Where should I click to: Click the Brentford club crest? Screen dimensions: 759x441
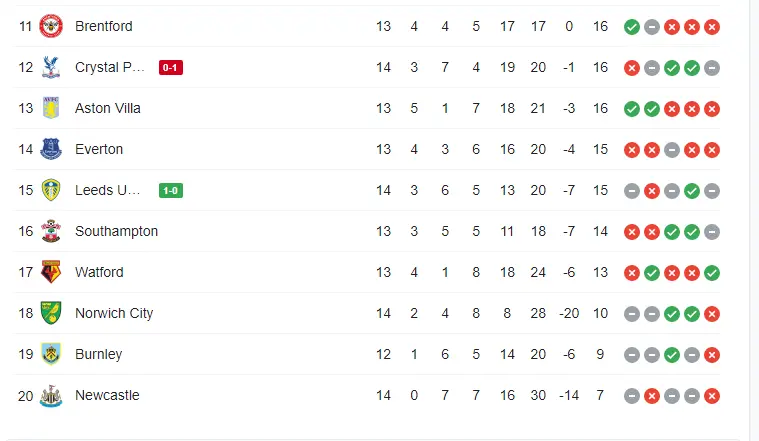coord(50,27)
